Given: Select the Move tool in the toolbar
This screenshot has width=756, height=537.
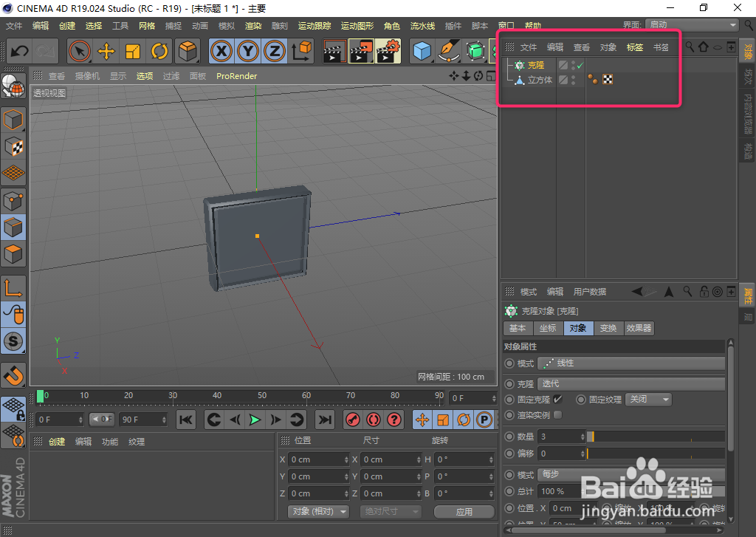Looking at the screenshot, I should [x=107, y=52].
